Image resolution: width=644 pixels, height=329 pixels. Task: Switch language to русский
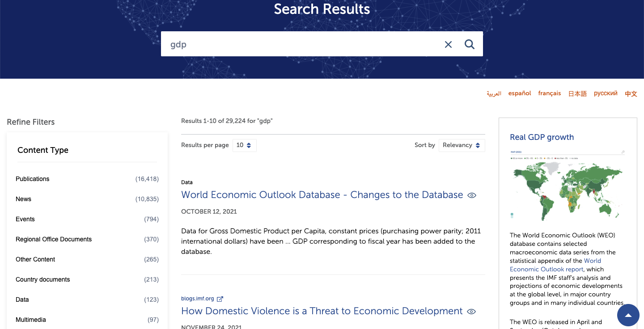click(x=606, y=93)
